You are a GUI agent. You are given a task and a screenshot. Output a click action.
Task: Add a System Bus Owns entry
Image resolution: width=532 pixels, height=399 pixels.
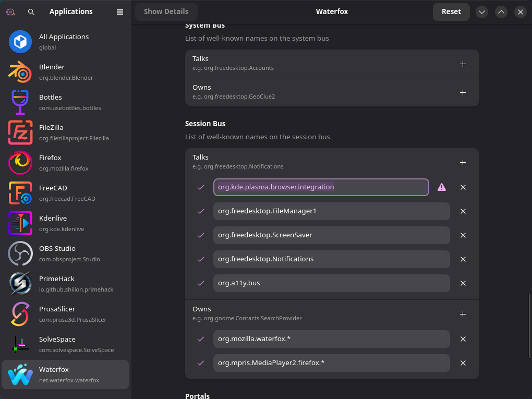point(463,93)
